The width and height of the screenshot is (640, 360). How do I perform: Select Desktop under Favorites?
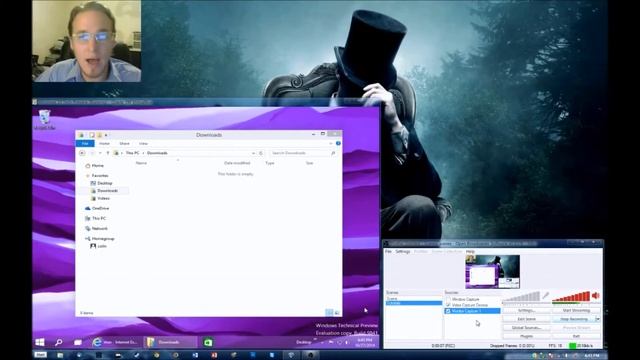[x=102, y=183]
